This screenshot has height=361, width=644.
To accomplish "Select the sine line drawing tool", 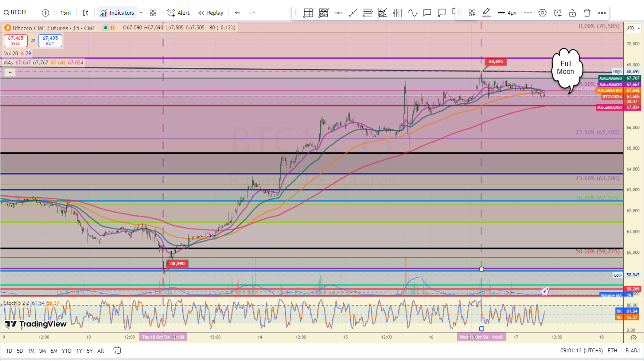I will tap(412, 13).
